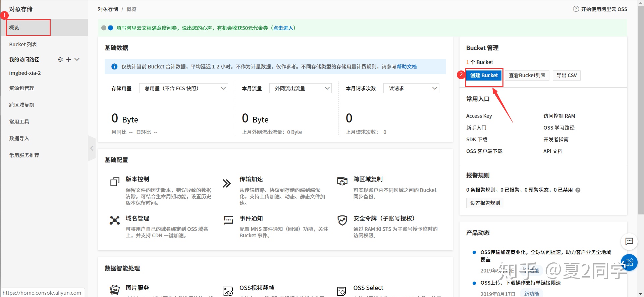Click the settings gear beside 我的访问路径
The width and height of the screenshot is (644, 297).
click(x=60, y=59)
